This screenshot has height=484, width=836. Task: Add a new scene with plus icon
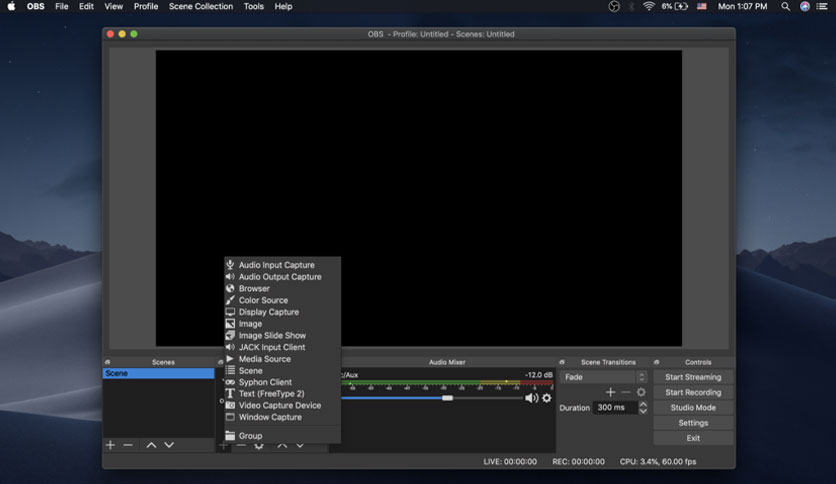pos(110,445)
